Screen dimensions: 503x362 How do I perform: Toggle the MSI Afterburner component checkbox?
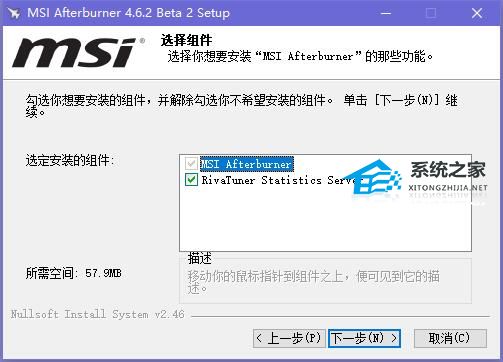[x=191, y=164]
